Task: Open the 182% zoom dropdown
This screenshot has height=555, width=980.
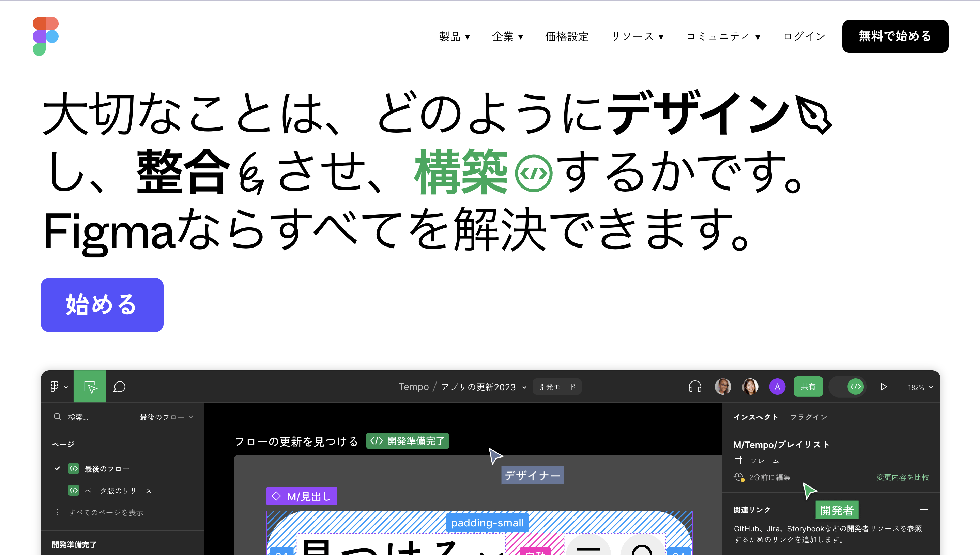Action: 921,387
